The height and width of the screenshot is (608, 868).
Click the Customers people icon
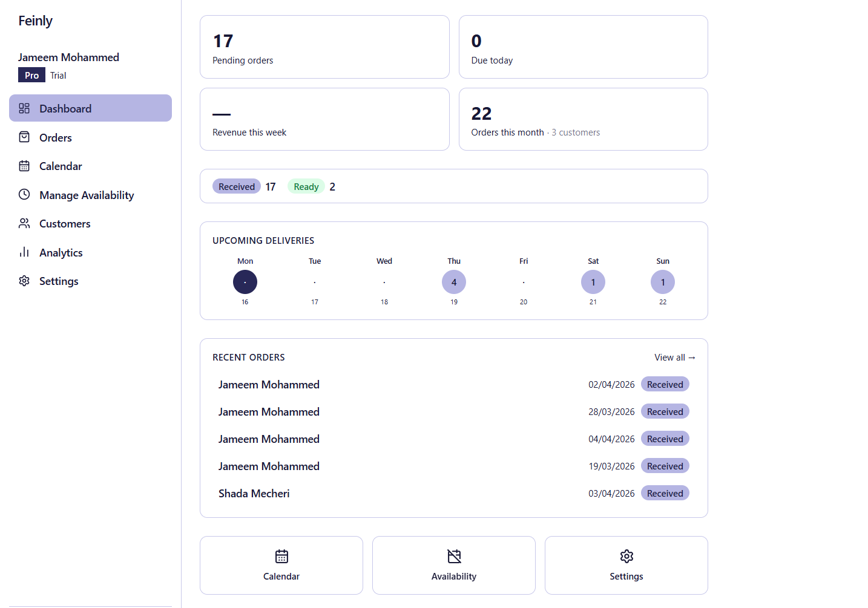(24, 223)
